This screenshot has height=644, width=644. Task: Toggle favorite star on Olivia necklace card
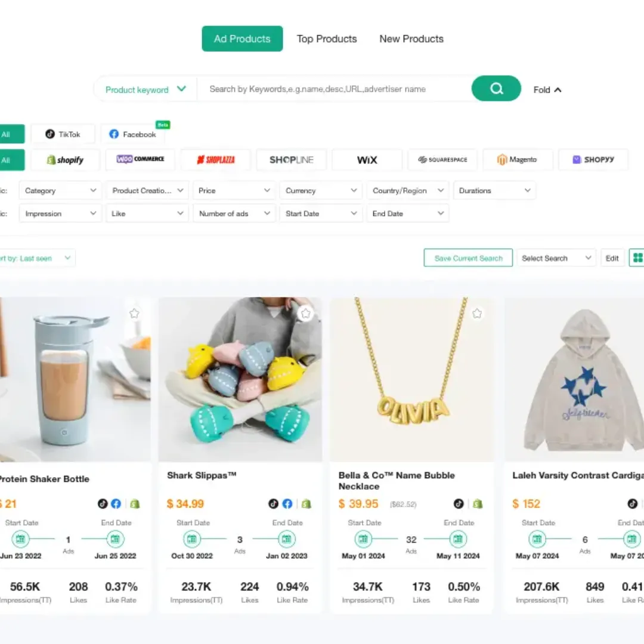[x=476, y=314]
